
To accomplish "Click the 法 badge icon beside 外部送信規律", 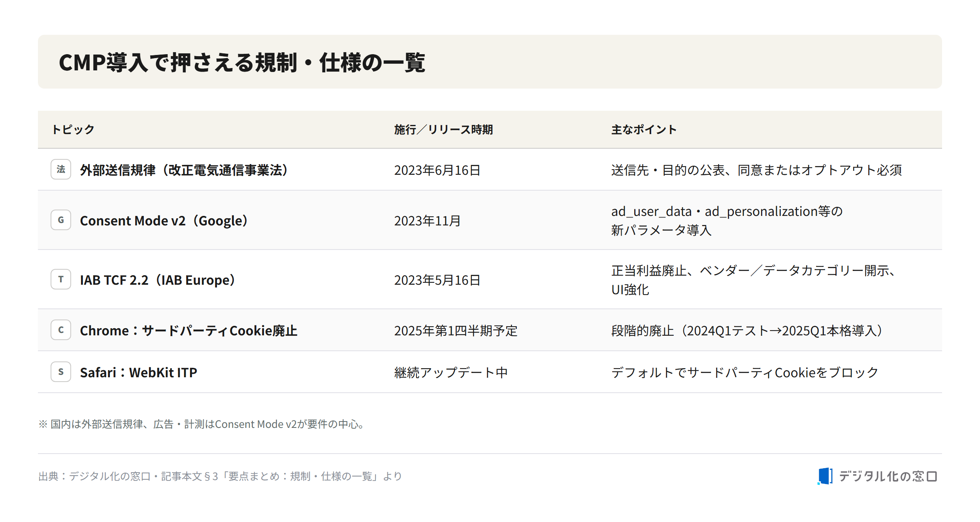I will point(61,169).
